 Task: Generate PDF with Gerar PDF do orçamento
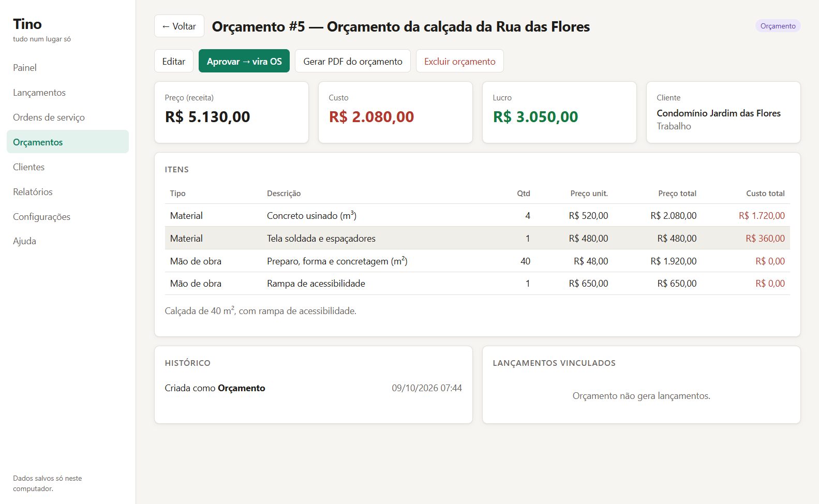(x=353, y=61)
